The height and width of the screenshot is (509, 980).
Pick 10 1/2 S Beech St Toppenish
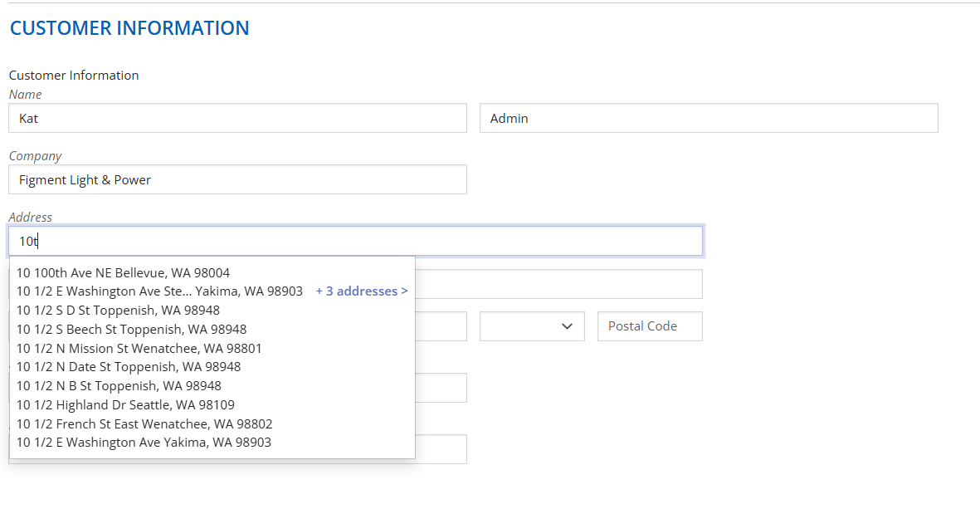(131, 330)
